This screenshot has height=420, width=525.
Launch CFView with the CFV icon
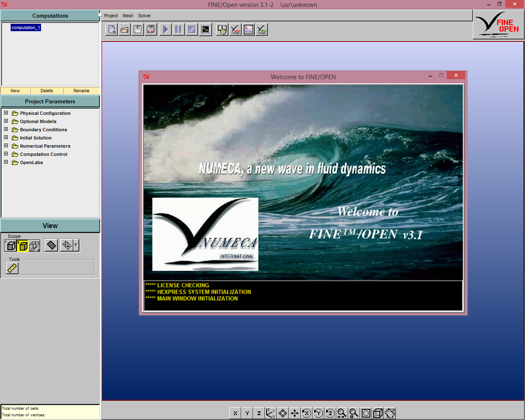tap(262, 30)
